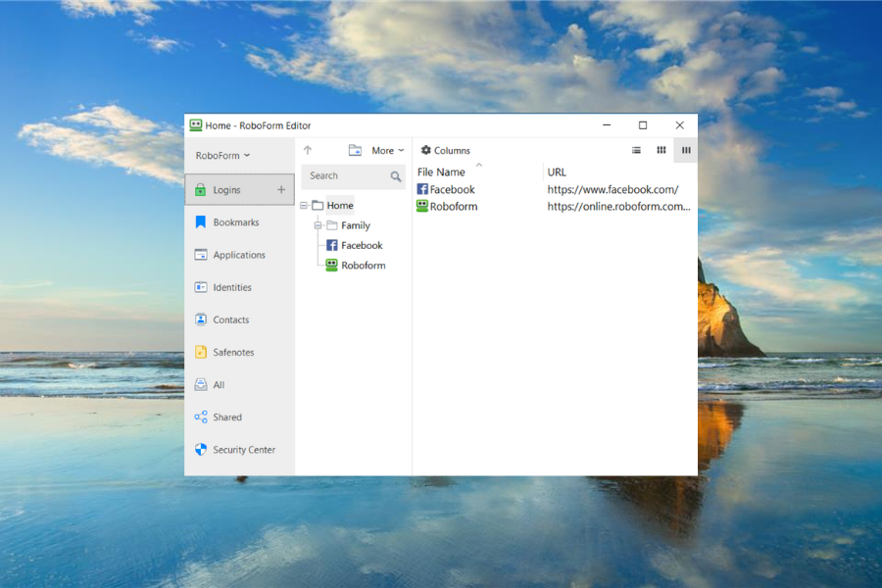Open the Logins section
The image size is (882, 588).
[240, 190]
